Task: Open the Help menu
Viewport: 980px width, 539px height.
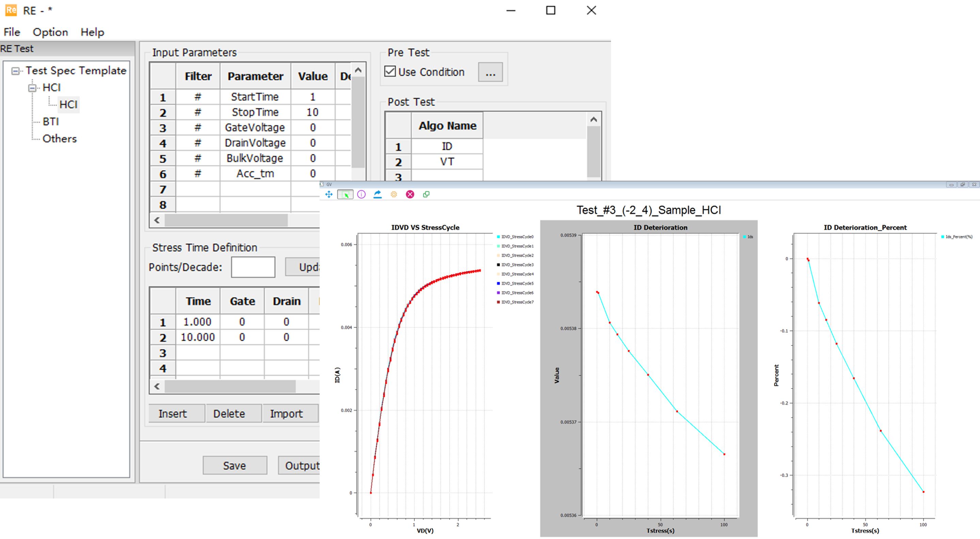Action: (x=92, y=32)
